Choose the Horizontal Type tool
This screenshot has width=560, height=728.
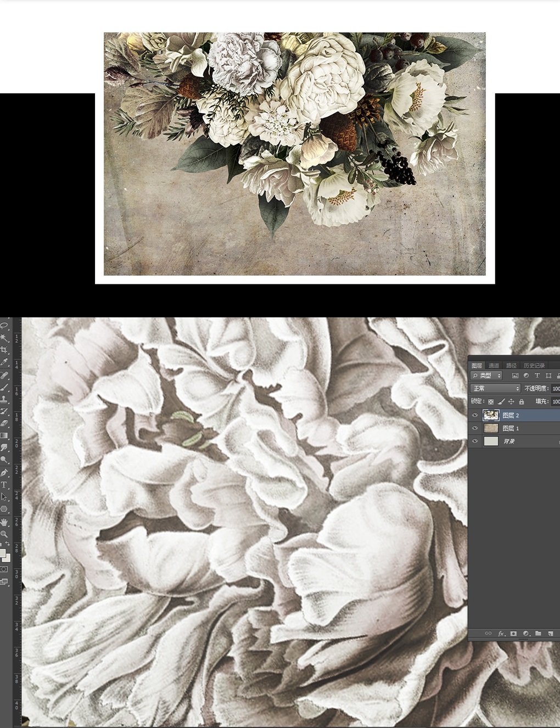[x=4, y=485]
